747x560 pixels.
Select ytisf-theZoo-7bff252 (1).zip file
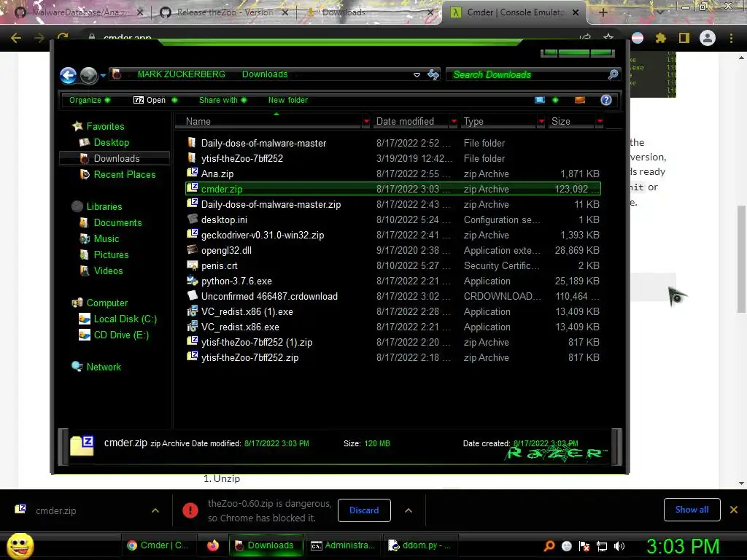pyautogui.click(x=393, y=342)
